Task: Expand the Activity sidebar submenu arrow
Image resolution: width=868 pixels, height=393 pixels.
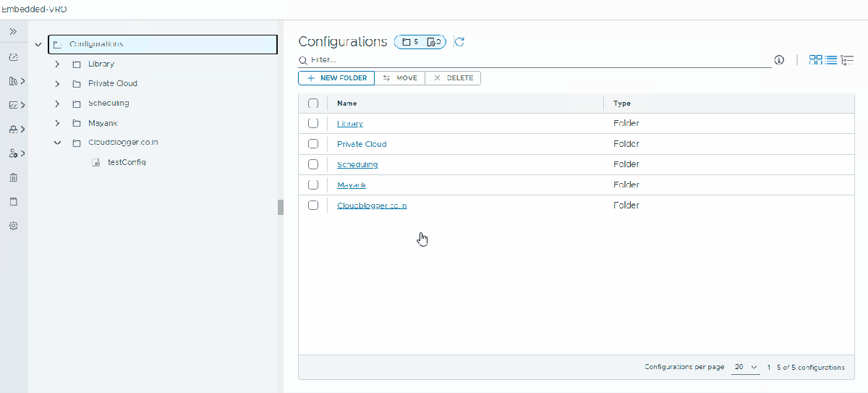Action: 23,105
